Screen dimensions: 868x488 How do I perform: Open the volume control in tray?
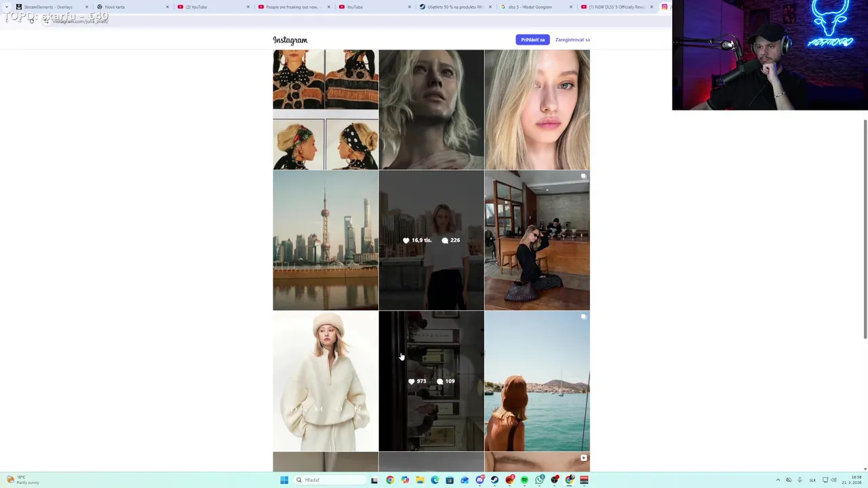833,480
